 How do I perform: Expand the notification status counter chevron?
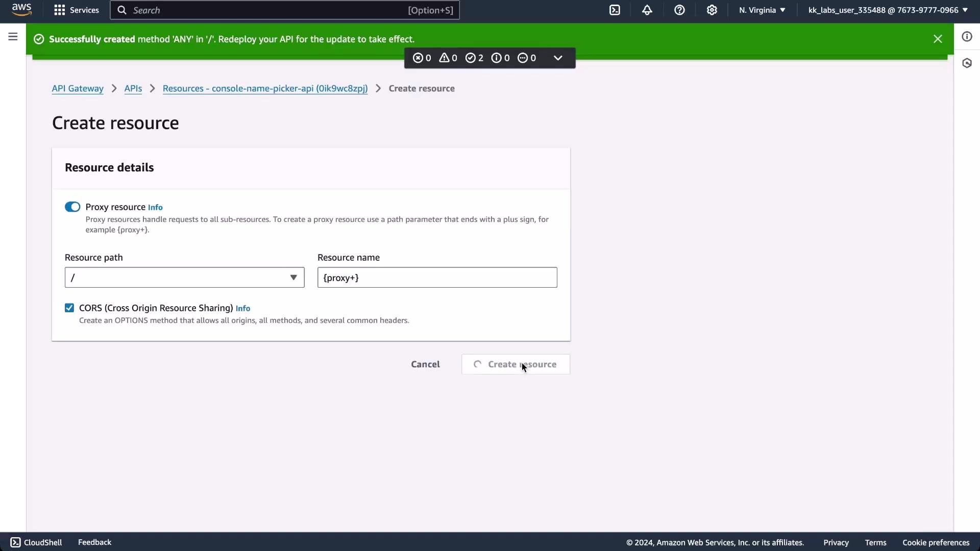coord(558,58)
